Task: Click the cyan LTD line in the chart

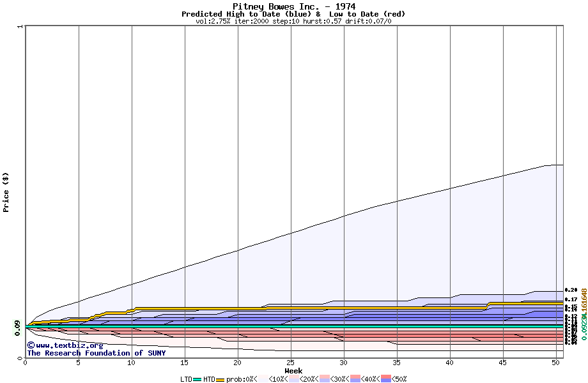Action: coord(294,326)
